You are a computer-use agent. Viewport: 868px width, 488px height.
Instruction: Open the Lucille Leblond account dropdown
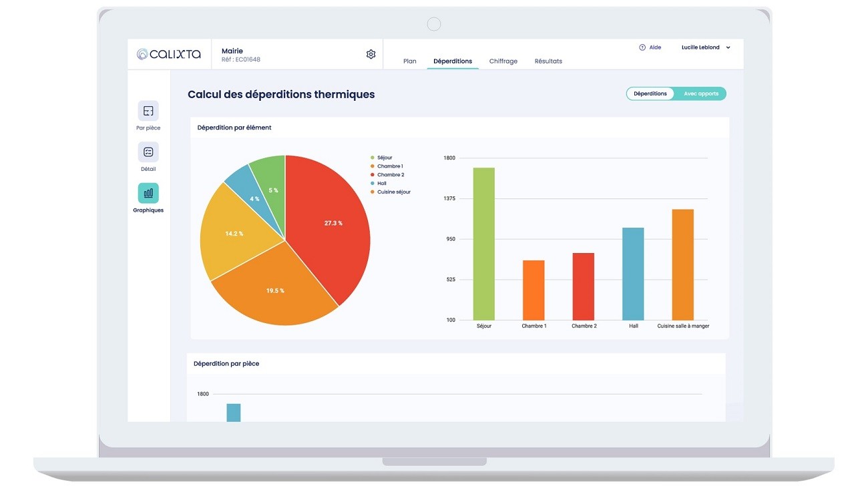(x=699, y=47)
